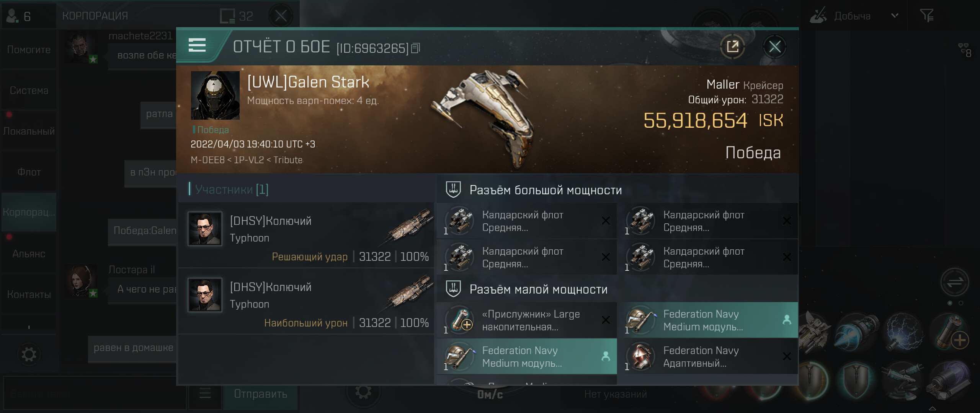Click the overview filter funnel icon
The image size is (980, 413).
tap(927, 16)
